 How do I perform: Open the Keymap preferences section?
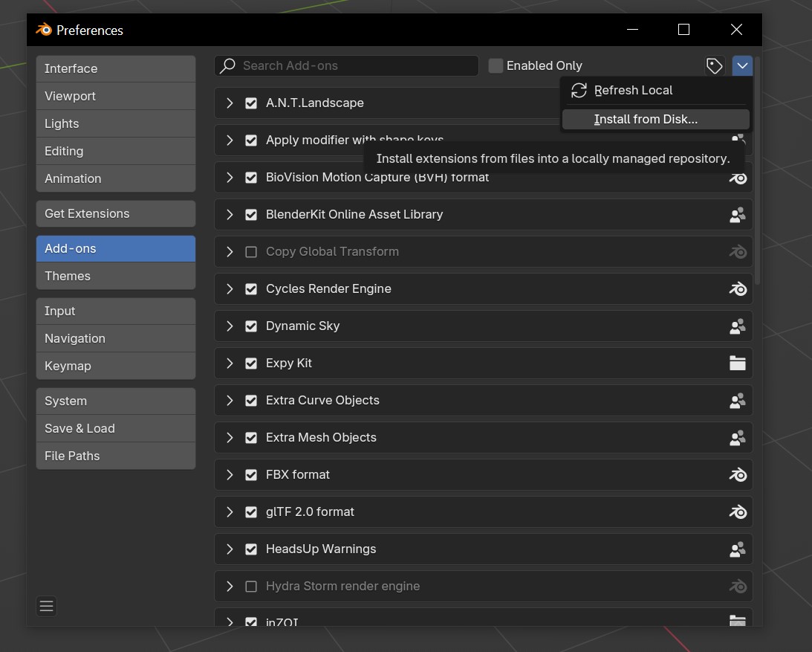116,366
